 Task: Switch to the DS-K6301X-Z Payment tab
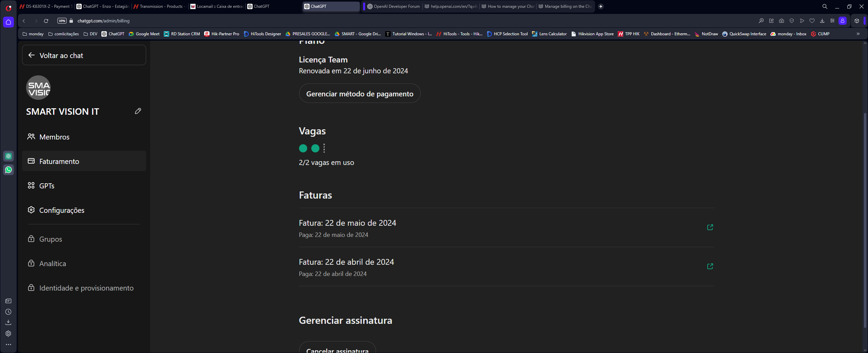coord(46,6)
